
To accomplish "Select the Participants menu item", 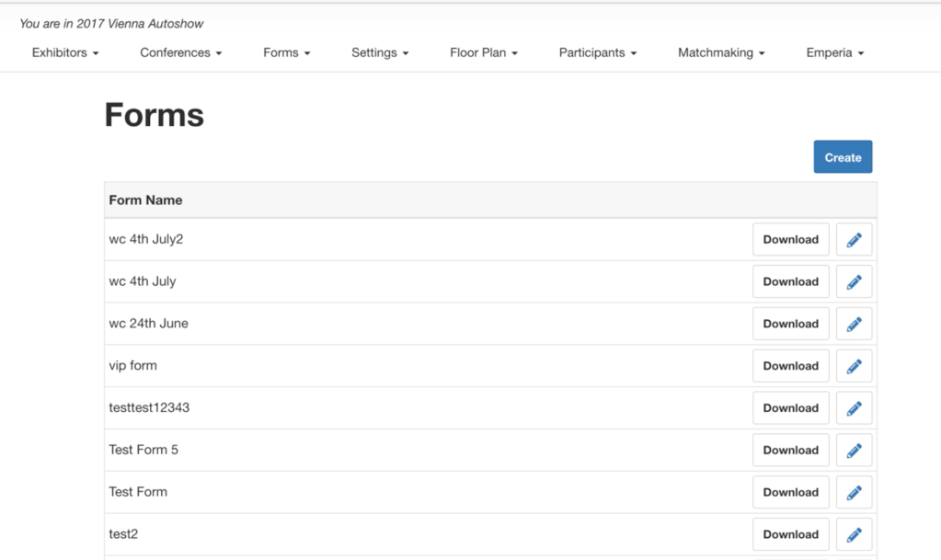I will tap(598, 53).
